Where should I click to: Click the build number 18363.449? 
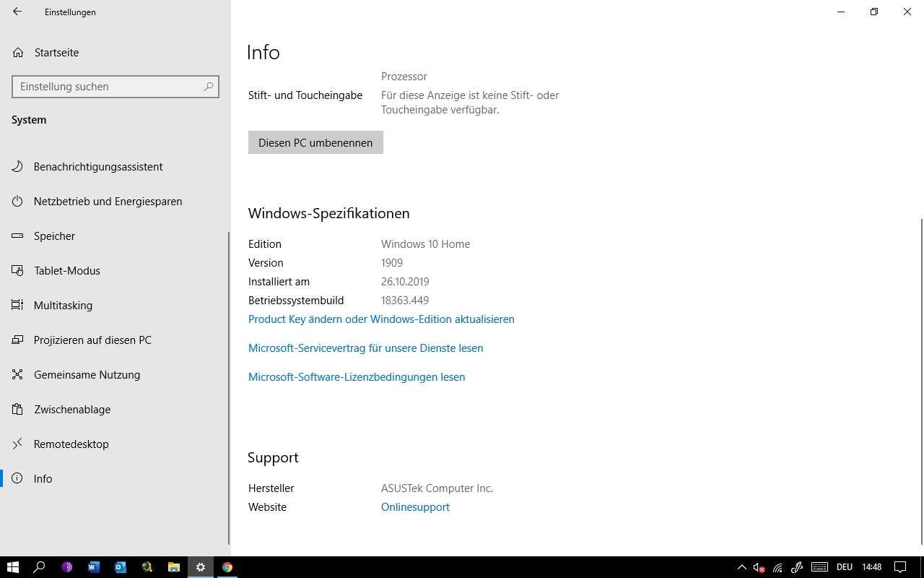click(x=405, y=301)
